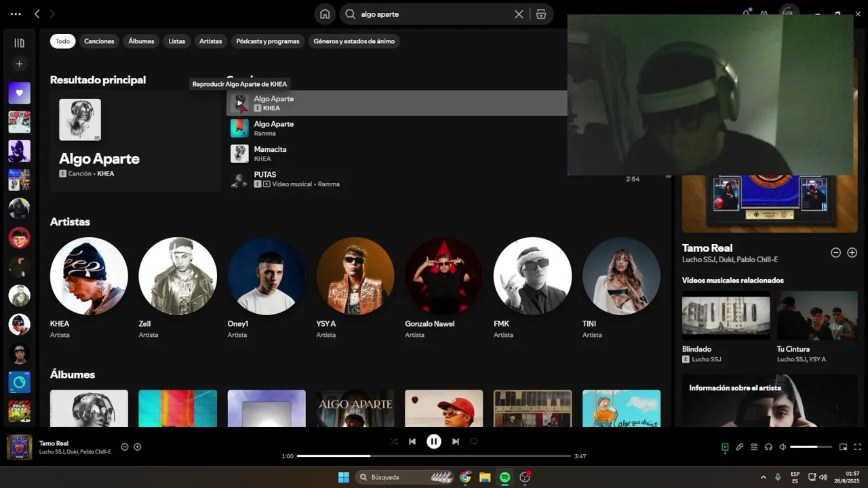Select the 'Canciones' filter chip

click(x=99, y=41)
